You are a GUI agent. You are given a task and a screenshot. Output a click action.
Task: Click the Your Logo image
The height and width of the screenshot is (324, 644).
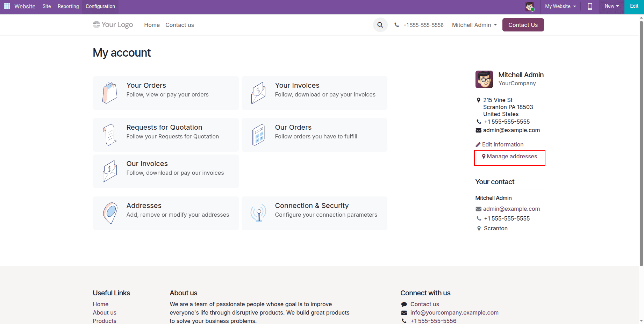pyautogui.click(x=113, y=24)
